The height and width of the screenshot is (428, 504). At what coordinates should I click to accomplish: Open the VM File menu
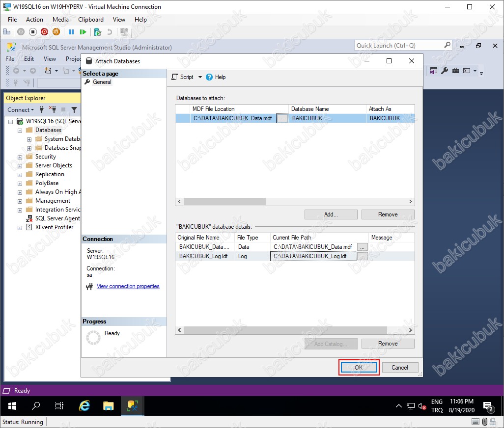click(x=12, y=20)
